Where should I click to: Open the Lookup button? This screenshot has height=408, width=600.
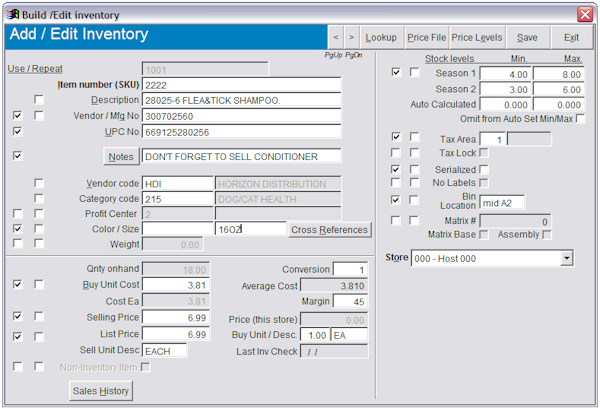[x=381, y=37]
